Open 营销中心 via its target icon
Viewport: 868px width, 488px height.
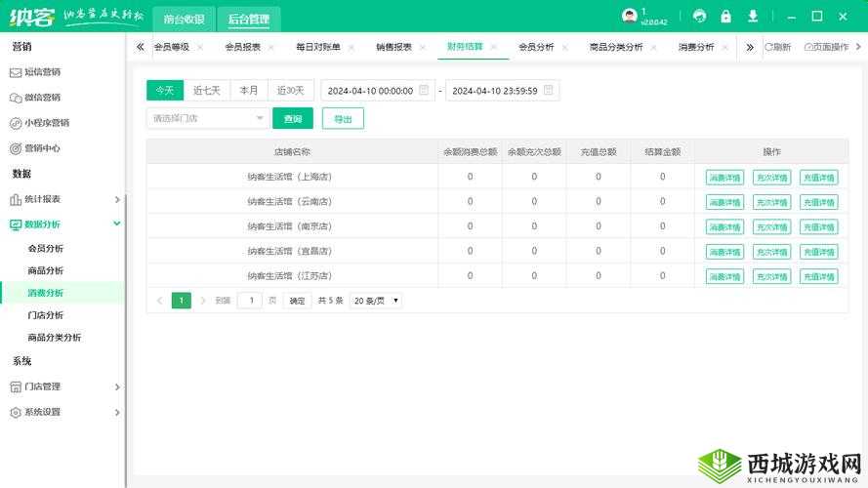pyautogui.click(x=16, y=148)
